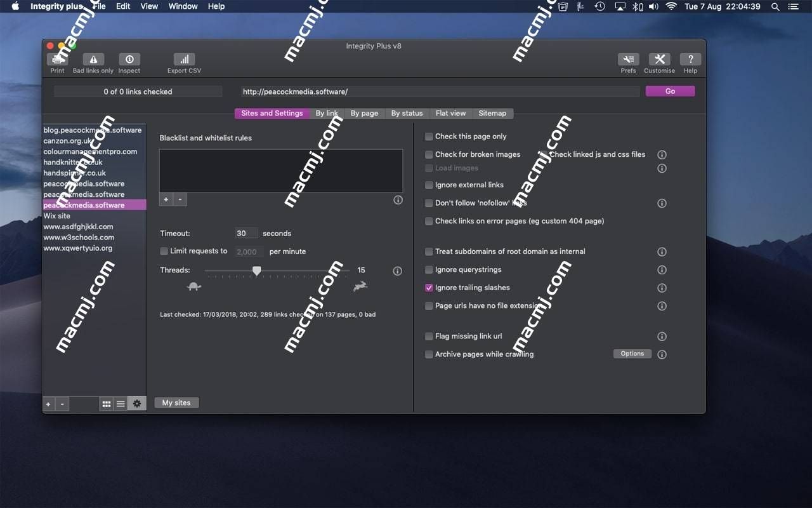The image size is (812, 508).
Task: Show info for blacklist and whitelist rules
Action: [398, 200]
